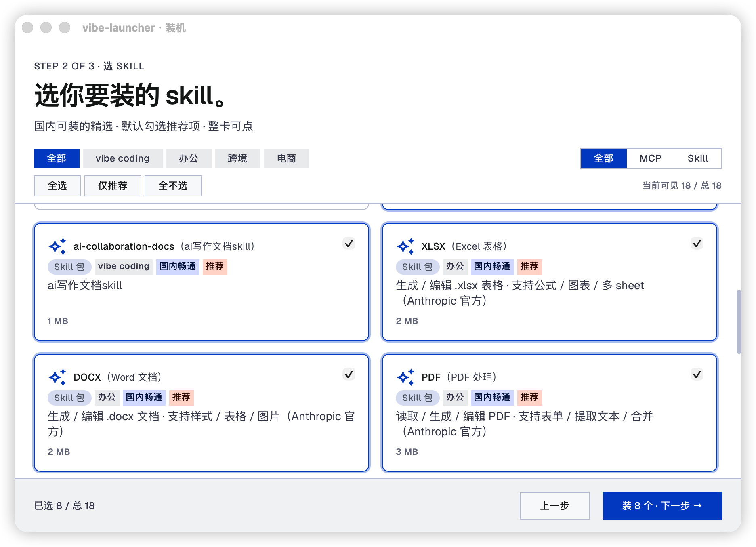The image size is (756, 547).
Task: Click the 1 MB size on ai-collaboration-docs card
Action: coord(58,321)
